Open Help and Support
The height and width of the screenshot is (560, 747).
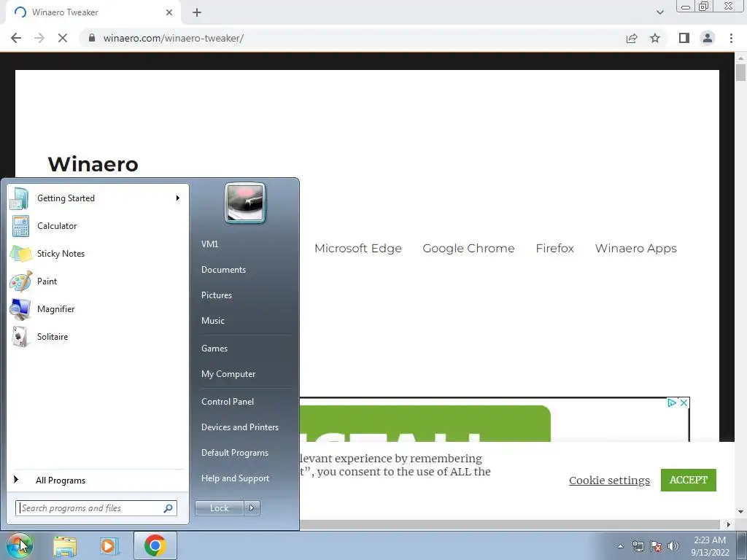tap(236, 478)
